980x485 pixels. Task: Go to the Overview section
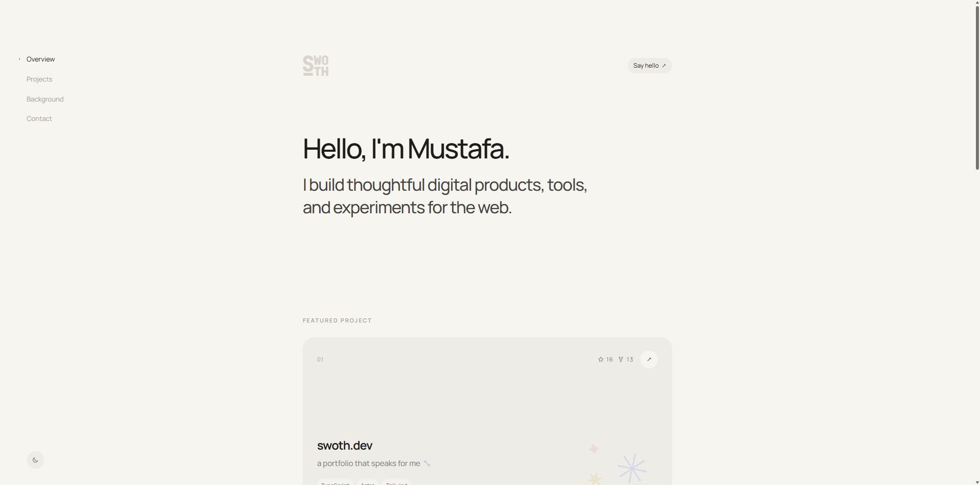(41, 59)
